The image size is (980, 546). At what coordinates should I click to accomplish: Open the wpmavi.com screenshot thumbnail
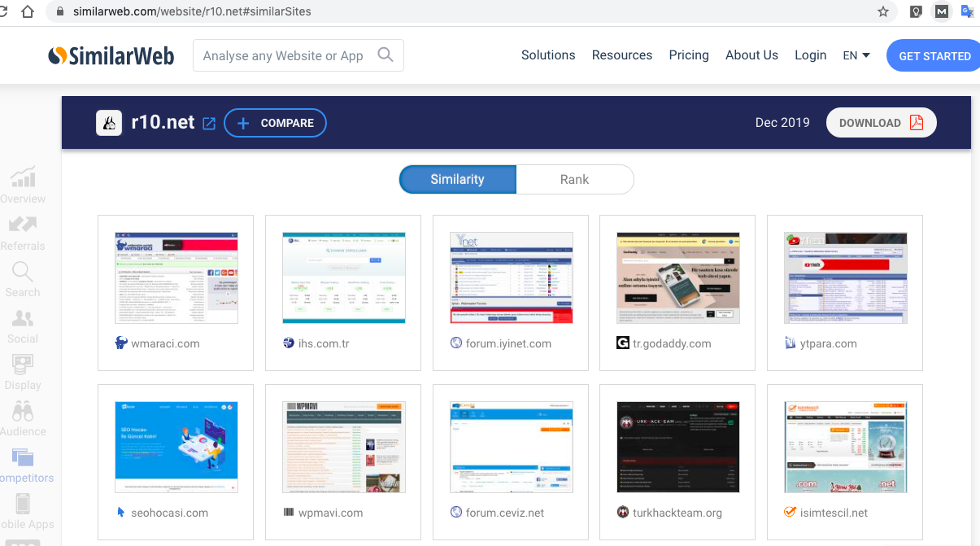[344, 447]
